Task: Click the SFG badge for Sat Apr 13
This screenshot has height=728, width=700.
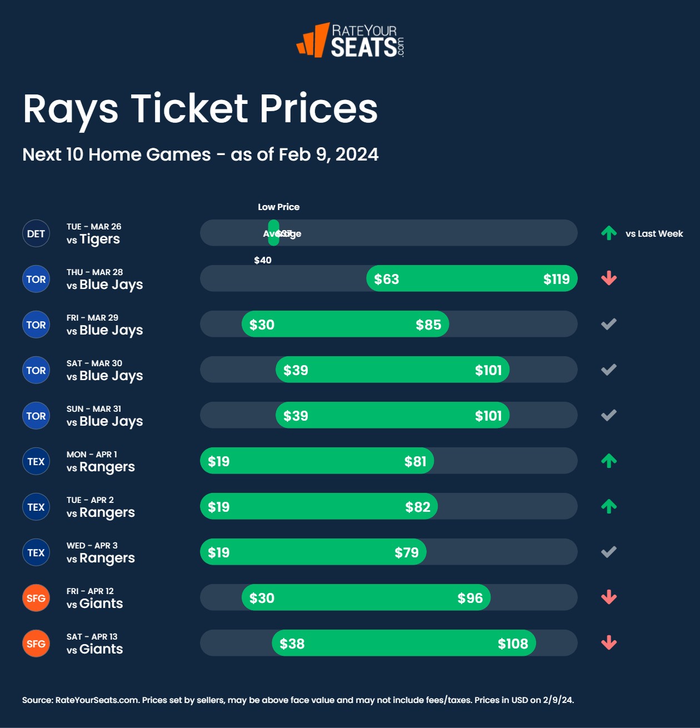Action: point(36,644)
